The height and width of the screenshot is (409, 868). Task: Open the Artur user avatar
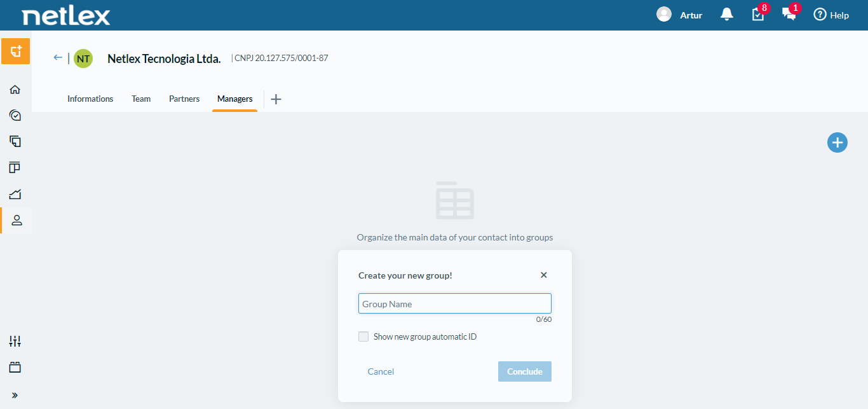coord(664,14)
